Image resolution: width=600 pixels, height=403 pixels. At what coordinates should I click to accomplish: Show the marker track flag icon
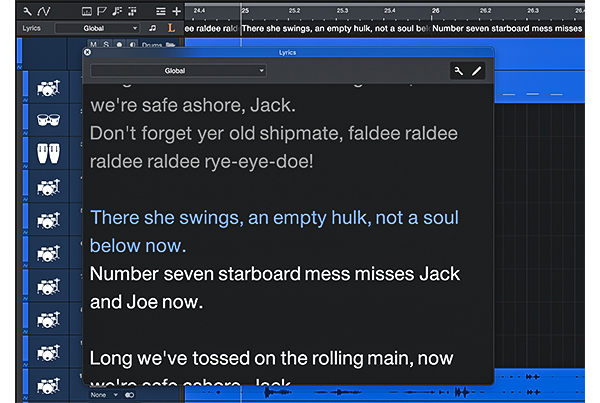pyautogui.click(x=102, y=11)
